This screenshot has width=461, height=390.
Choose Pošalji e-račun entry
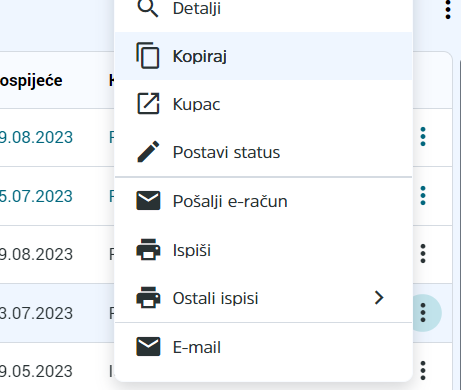click(x=263, y=201)
